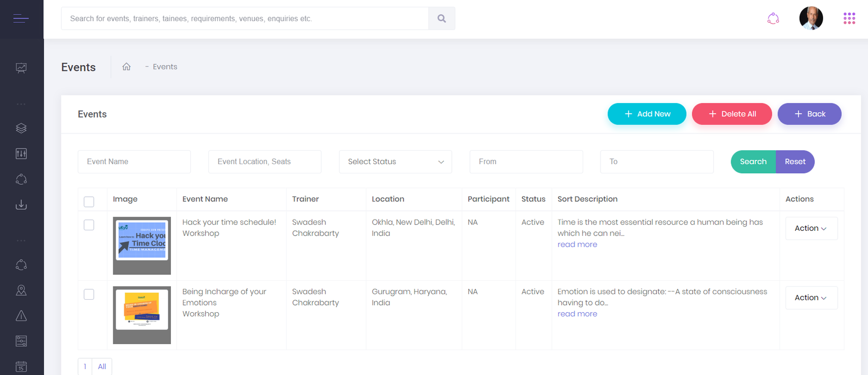The image size is (868, 375).
Task: Check the box for Hack your time schedule event
Action: (x=89, y=225)
